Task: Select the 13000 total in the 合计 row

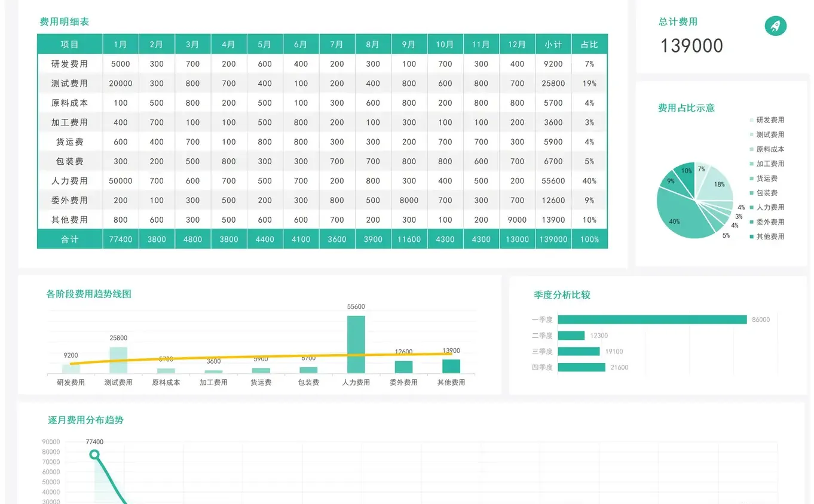Action: click(x=517, y=239)
